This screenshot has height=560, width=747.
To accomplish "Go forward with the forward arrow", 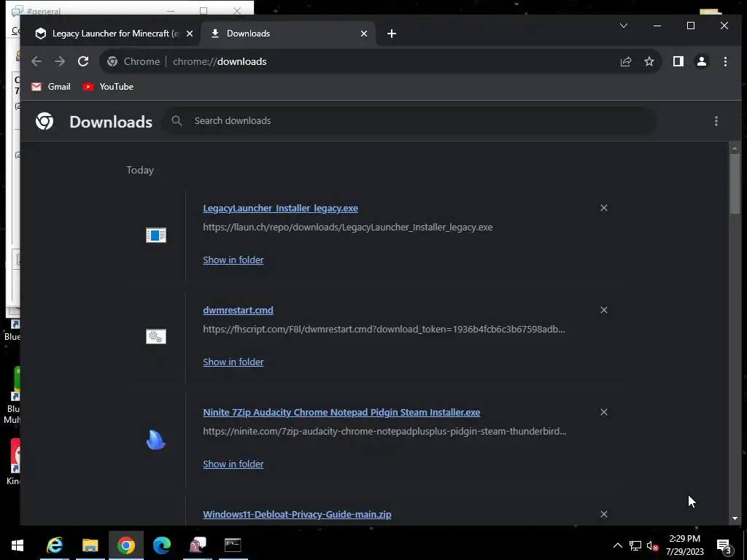I will pyautogui.click(x=60, y=61).
